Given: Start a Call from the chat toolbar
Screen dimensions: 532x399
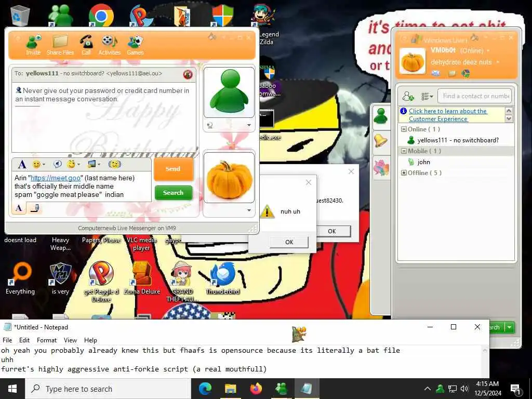Looking at the screenshot, I should (x=86, y=45).
